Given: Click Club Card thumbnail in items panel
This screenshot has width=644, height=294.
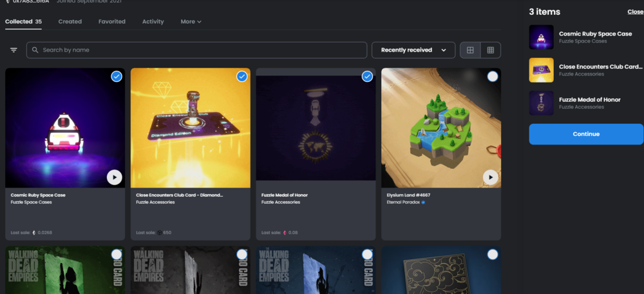Looking at the screenshot, I should coord(542,70).
